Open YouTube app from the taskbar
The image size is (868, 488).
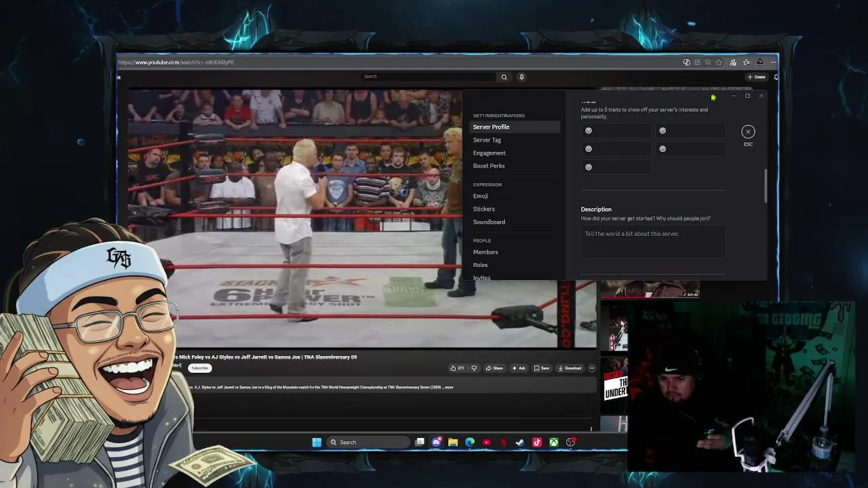click(x=486, y=442)
